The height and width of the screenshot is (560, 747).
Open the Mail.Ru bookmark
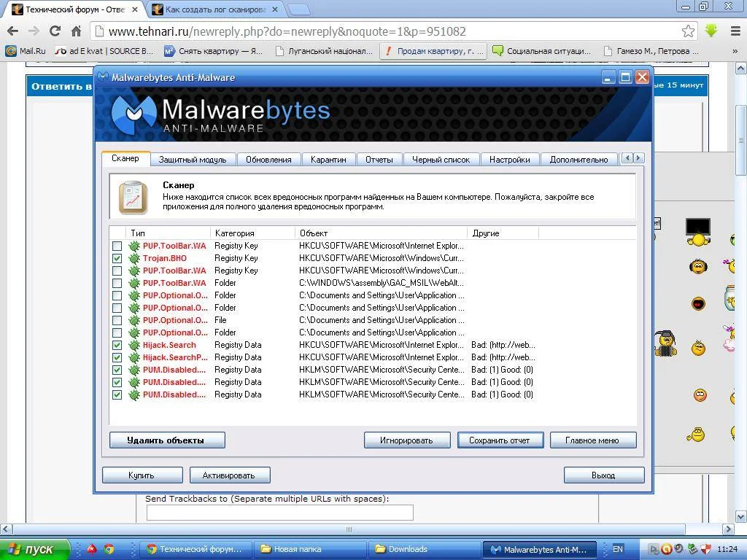tap(26, 51)
